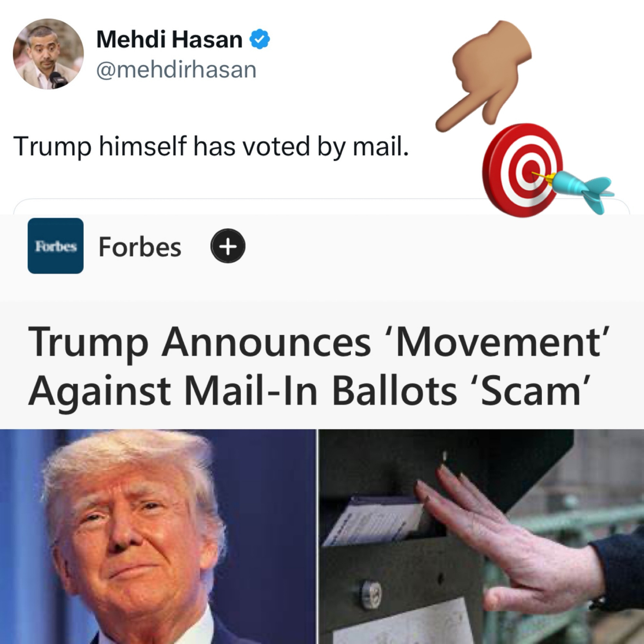Open the Forbes logo icon
Screen dimensions: 644x644
pos(56,246)
